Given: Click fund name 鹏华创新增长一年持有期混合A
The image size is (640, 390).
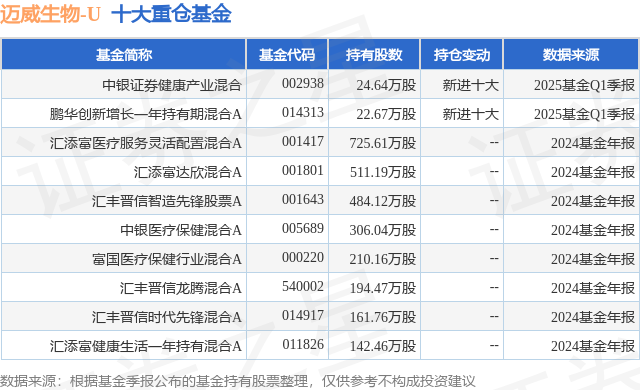Looking at the screenshot, I should click(146, 114).
